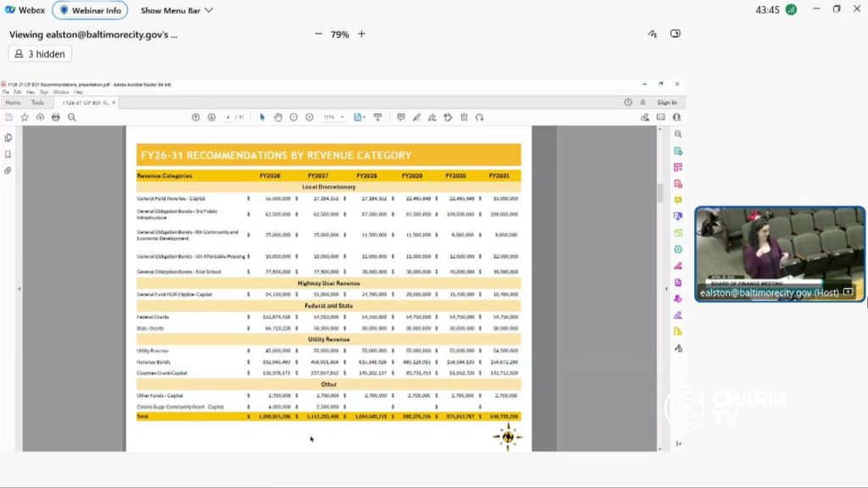Zoom out with the minus button

[319, 34]
